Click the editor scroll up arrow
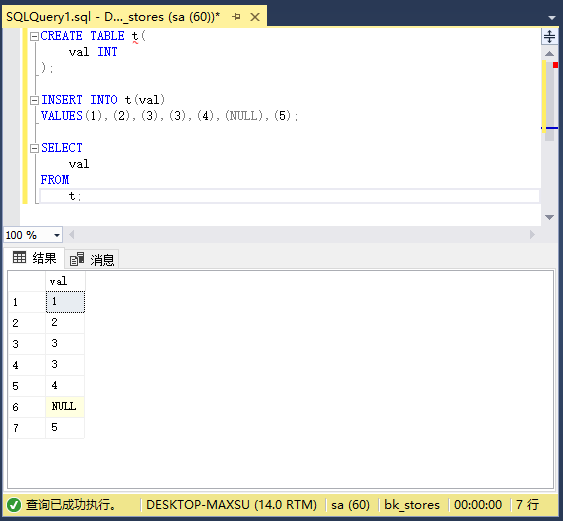The height and width of the screenshot is (521, 563). 549,54
